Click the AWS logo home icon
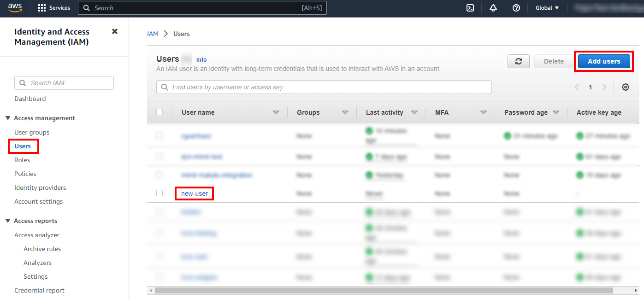Image resolution: width=644 pixels, height=299 pixels. point(15,8)
